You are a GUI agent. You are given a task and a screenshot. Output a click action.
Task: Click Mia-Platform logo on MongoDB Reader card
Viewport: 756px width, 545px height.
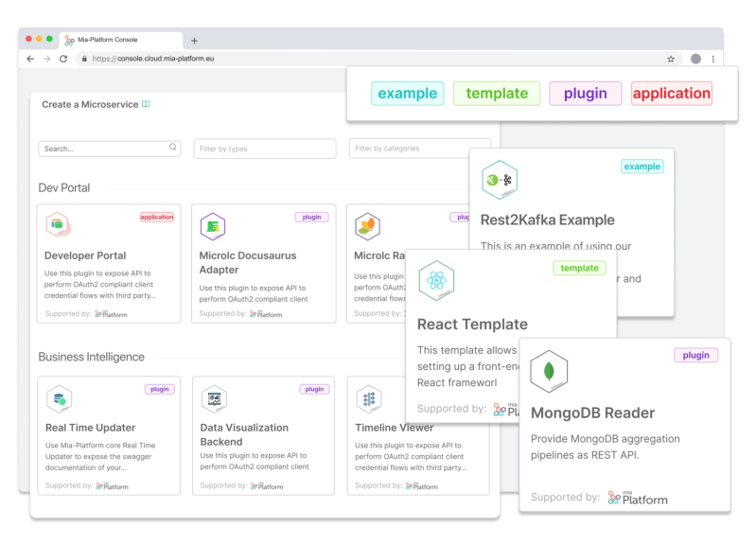point(638,498)
